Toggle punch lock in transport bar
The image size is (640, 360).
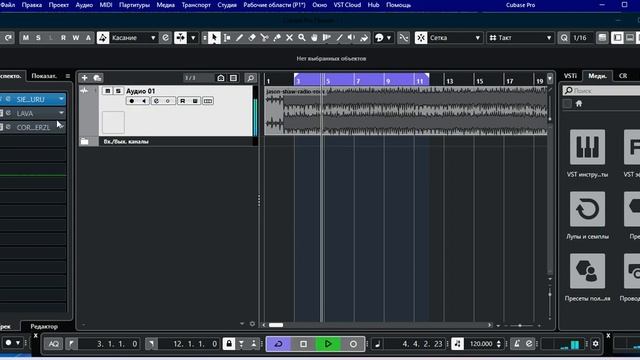tap(229, 344)
